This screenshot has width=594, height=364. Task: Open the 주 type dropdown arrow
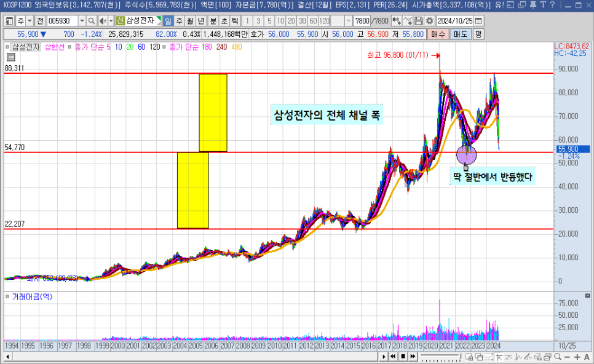(x=30, y=21)
